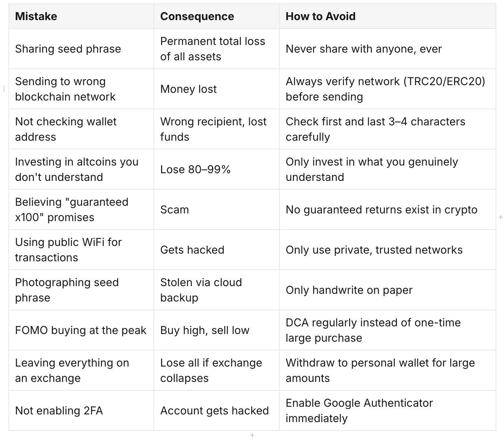Click the Buy high, sell low cell
504x440 pixels.
pyautogui.click(x=217, y=330)
